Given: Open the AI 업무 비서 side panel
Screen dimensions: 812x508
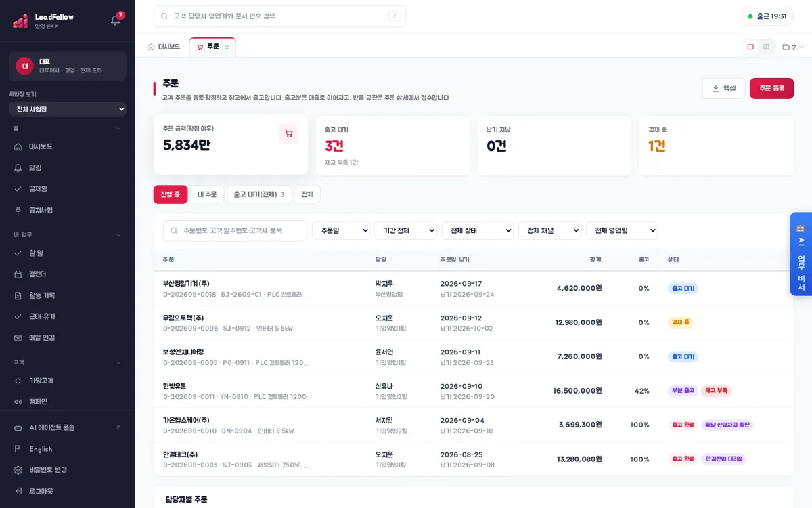Looking at the screenshot, I should click(x=800, y=254).
